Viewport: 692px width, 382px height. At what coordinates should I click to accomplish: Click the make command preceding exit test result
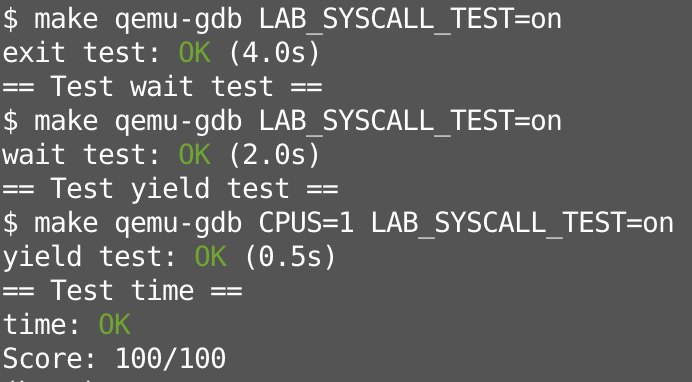click(282, 19)
